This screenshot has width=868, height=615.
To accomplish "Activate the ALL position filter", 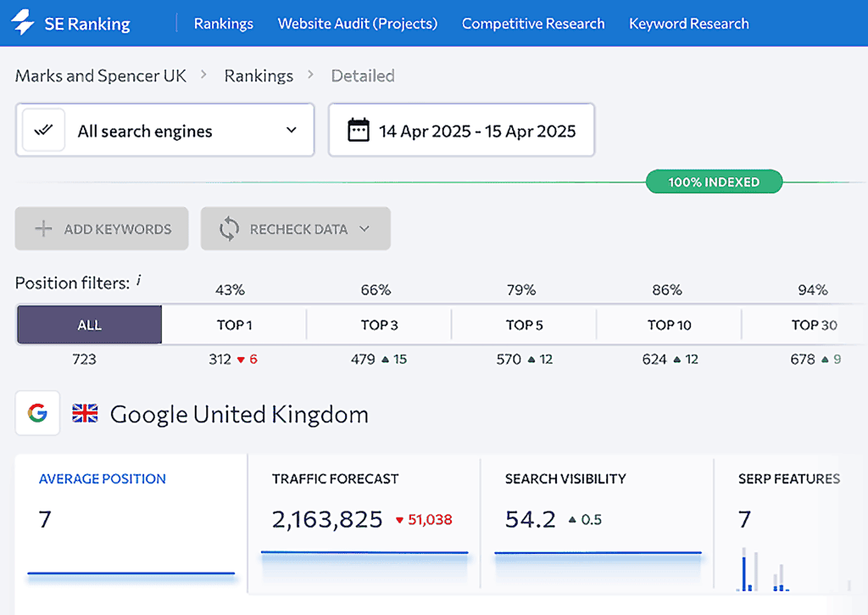I will [x=89, y=325].
